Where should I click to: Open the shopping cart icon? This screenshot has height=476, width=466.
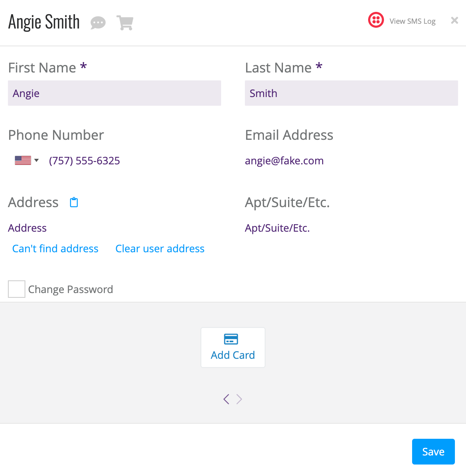point(125,23)
